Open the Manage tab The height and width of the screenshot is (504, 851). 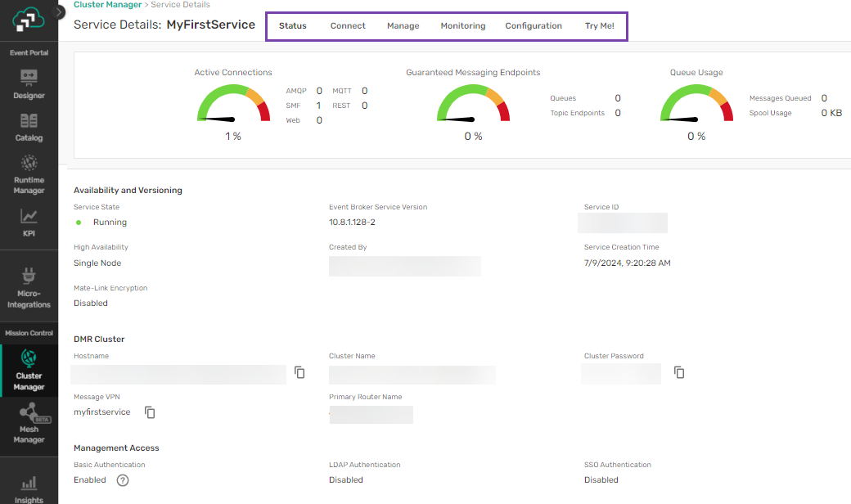pyautogui.click(x=403, y=26)
